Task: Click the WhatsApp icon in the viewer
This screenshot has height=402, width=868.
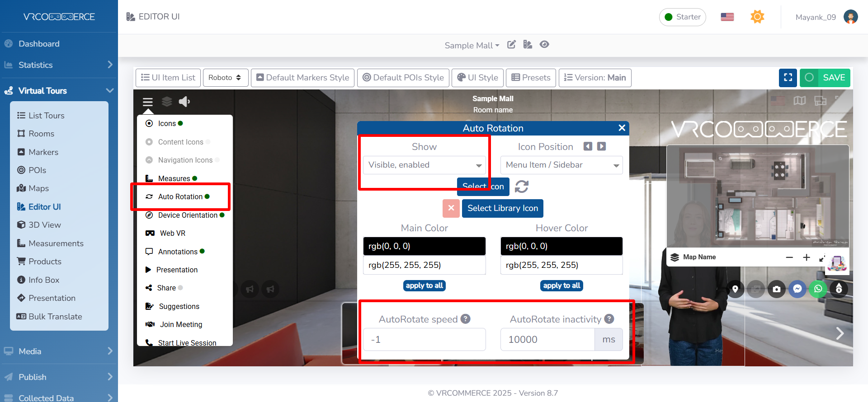Action: (818, 289)
